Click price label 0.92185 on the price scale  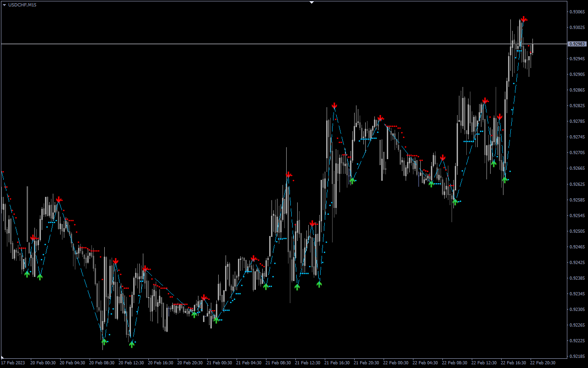point(577,356)
